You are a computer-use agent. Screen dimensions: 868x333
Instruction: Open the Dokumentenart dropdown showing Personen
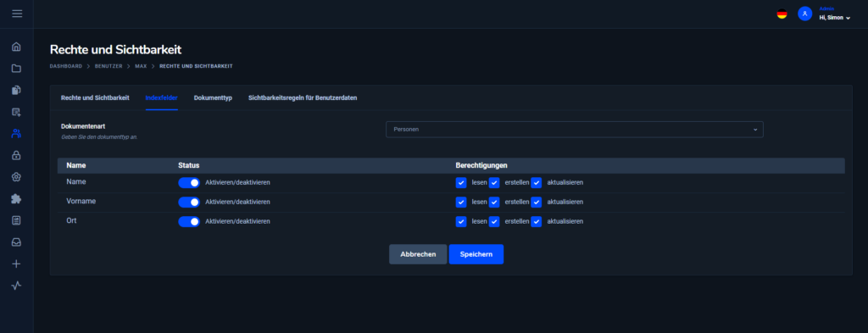pyautogui.click(x=574, y=130)
